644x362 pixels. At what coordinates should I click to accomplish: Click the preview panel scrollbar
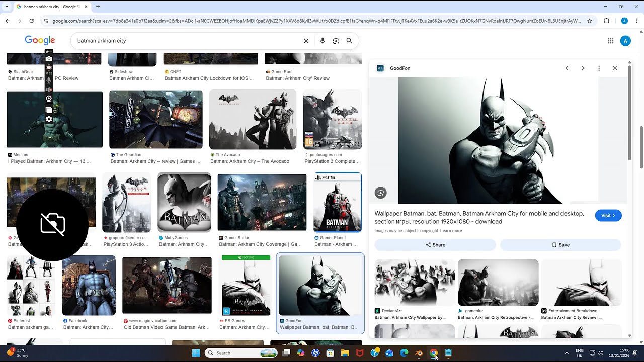630,113
